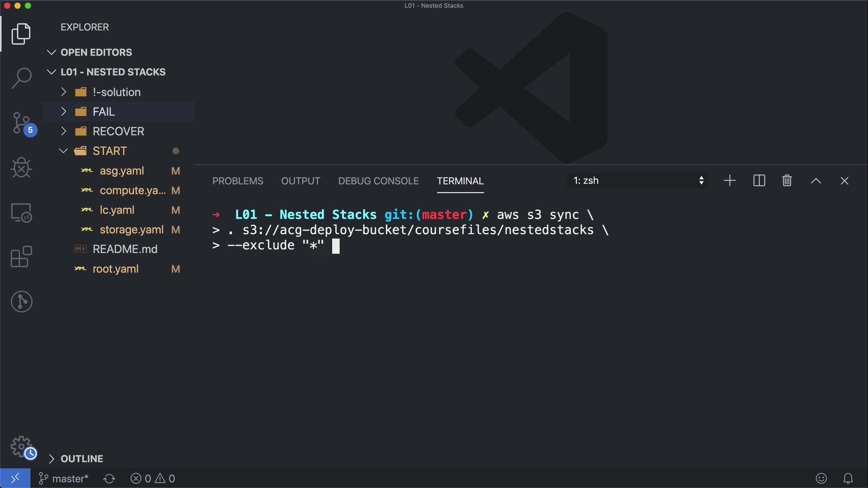Open the Search view in activity bar
This screenshot has height=488, width=868.
21,78
